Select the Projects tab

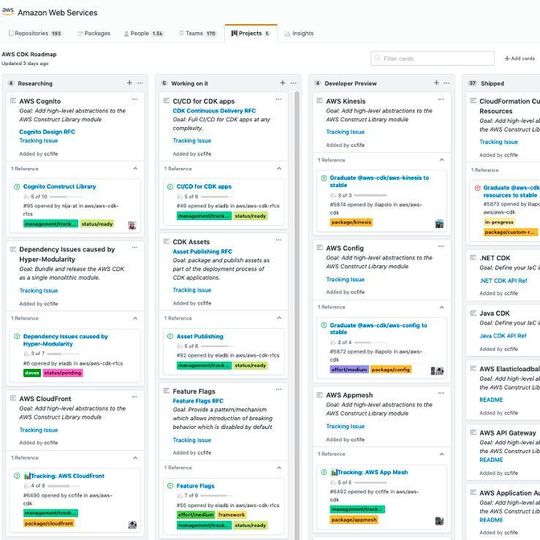(x=250, y=33)
